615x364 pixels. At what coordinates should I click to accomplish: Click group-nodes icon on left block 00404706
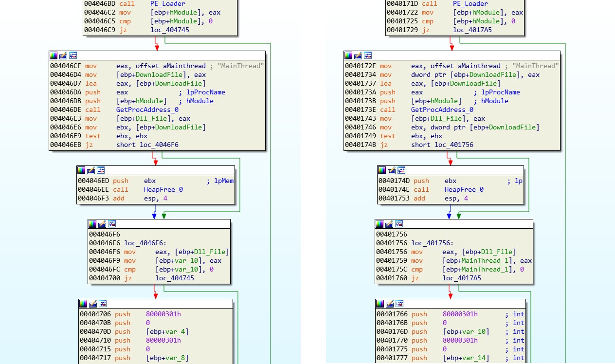pos(103,304)
